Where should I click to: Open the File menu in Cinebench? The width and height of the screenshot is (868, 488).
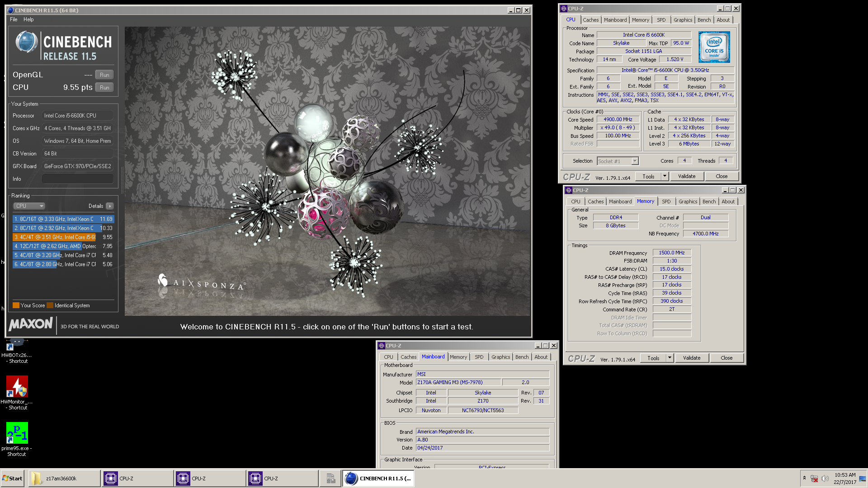point(14,19)
